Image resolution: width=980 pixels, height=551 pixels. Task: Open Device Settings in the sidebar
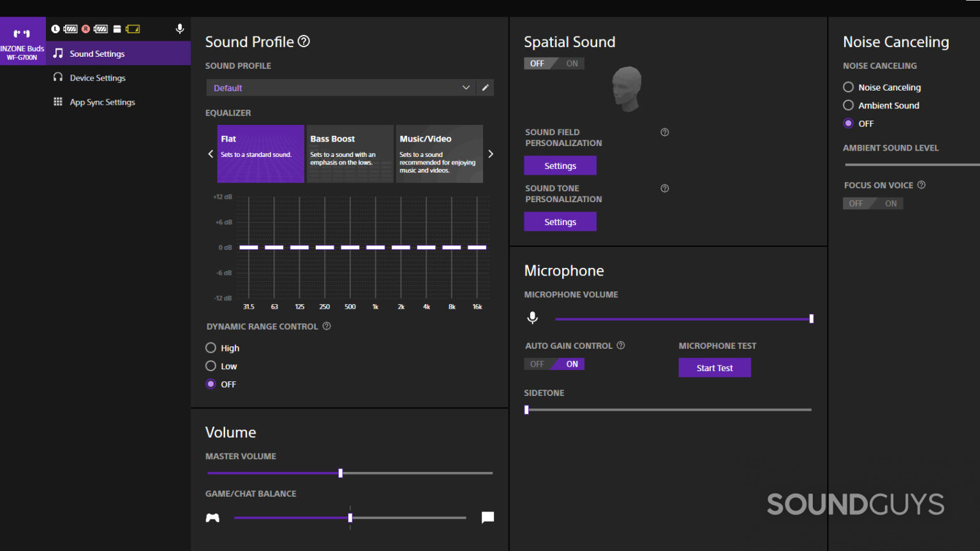98,78
